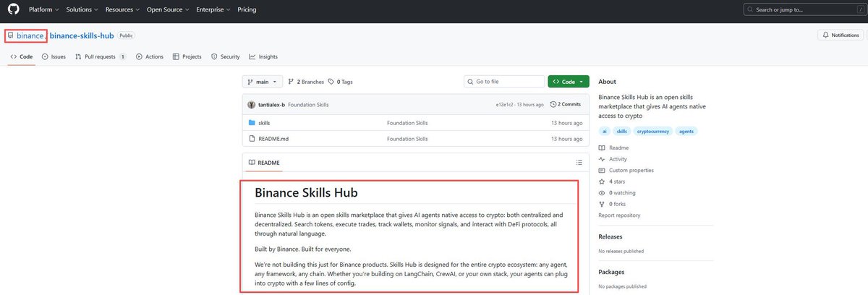
Task: View the 0 forks link
Action: coord(613,205)
